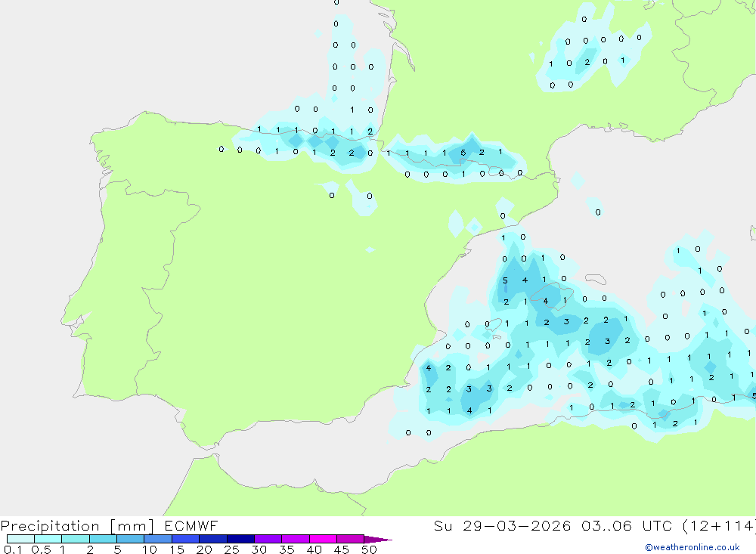This screenshot has height=554, width=756.
Task: Click the '10' legend scale label
Action: click(149, 549)
